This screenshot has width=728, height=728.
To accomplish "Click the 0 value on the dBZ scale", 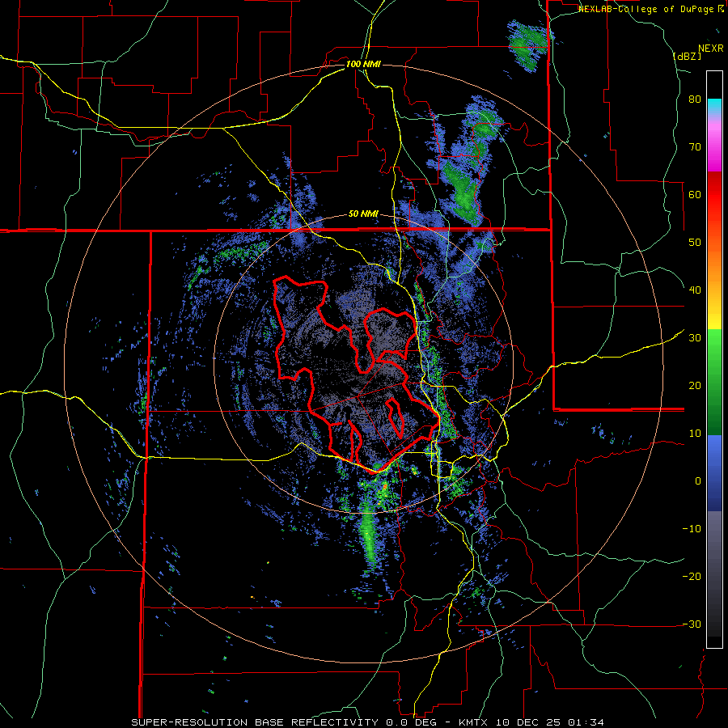I will 698,481.
